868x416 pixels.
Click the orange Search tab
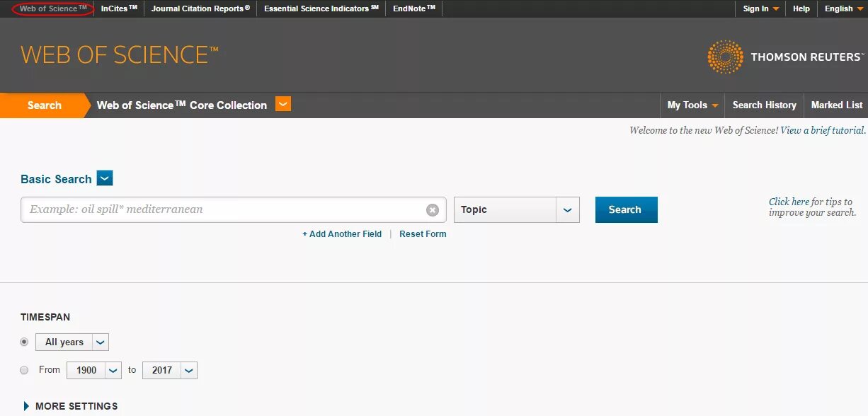44,105
